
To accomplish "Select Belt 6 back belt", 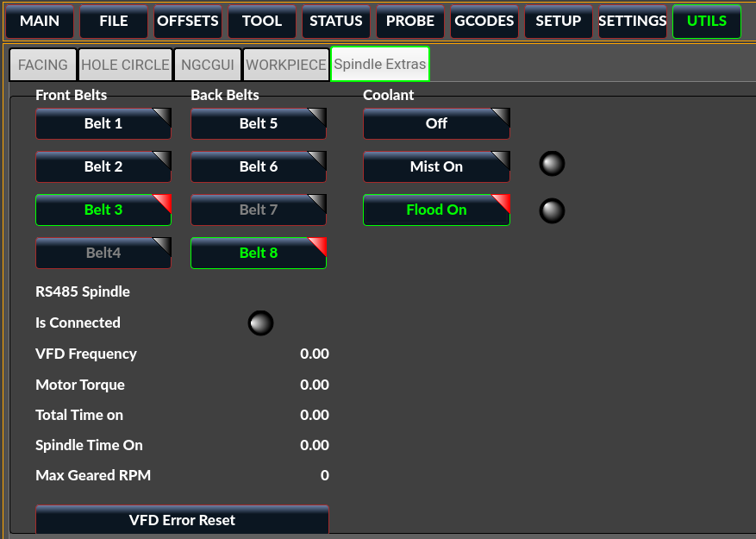I will [259, 166].
